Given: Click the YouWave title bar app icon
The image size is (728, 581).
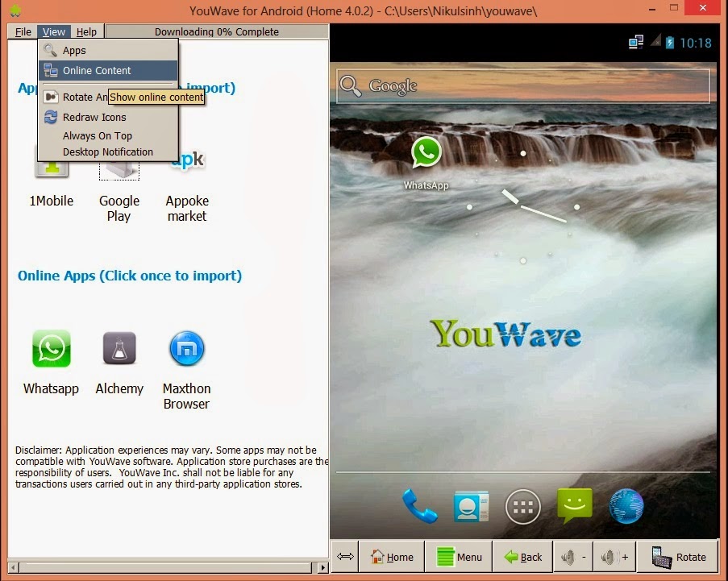Looking at the screenshot, I should [16, 10].
